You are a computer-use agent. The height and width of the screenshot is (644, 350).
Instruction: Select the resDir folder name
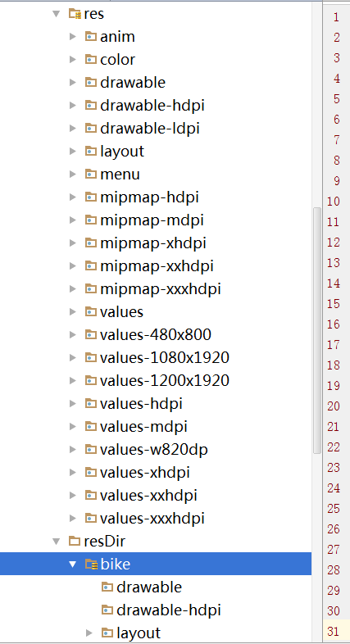coord(104,542)
